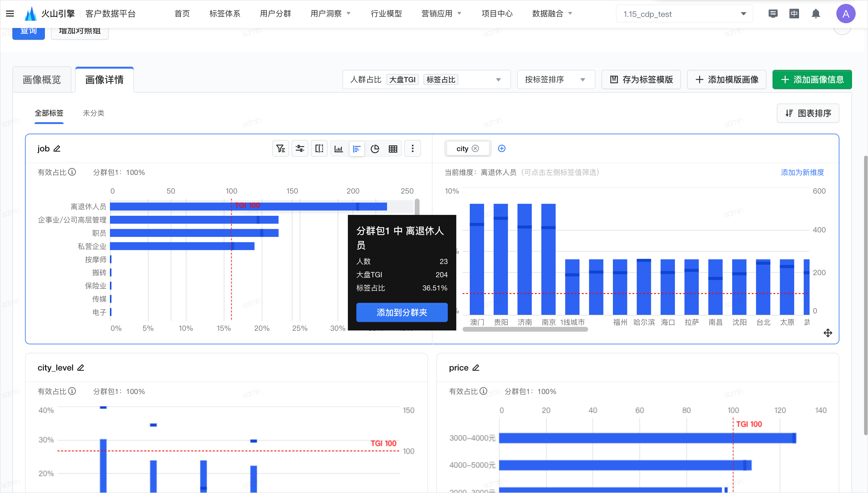Click 存为标签模版 button
Image resolution: width=868 pixels, height=493 pixels.
point(641,79)
